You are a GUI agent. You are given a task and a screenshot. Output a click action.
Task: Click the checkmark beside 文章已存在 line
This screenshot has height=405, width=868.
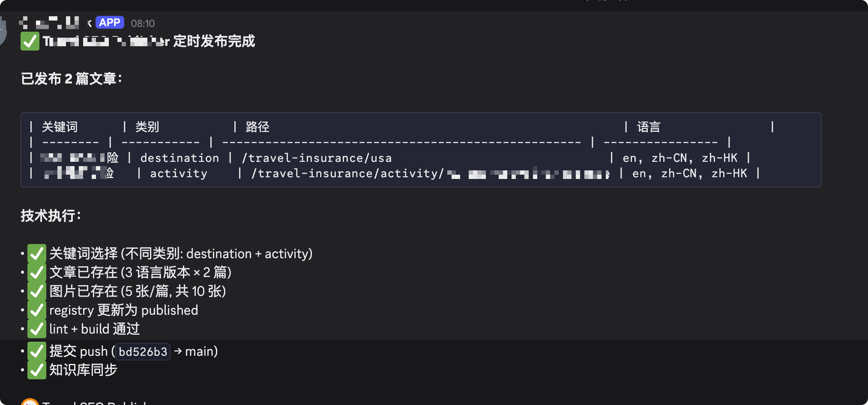37,272
